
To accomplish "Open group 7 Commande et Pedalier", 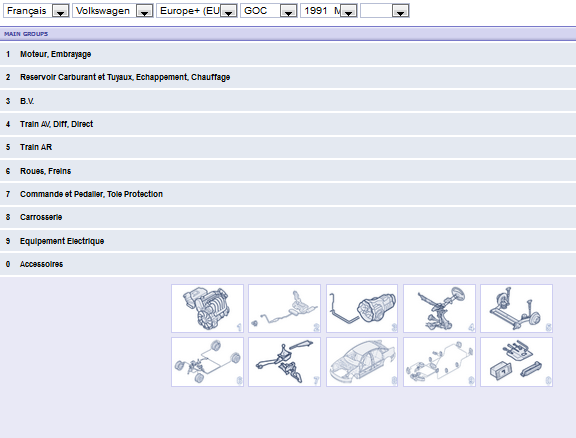I will point(288,194).
